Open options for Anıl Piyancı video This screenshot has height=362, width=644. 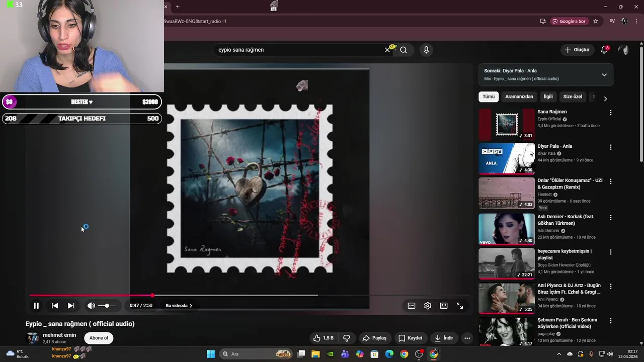611,286
